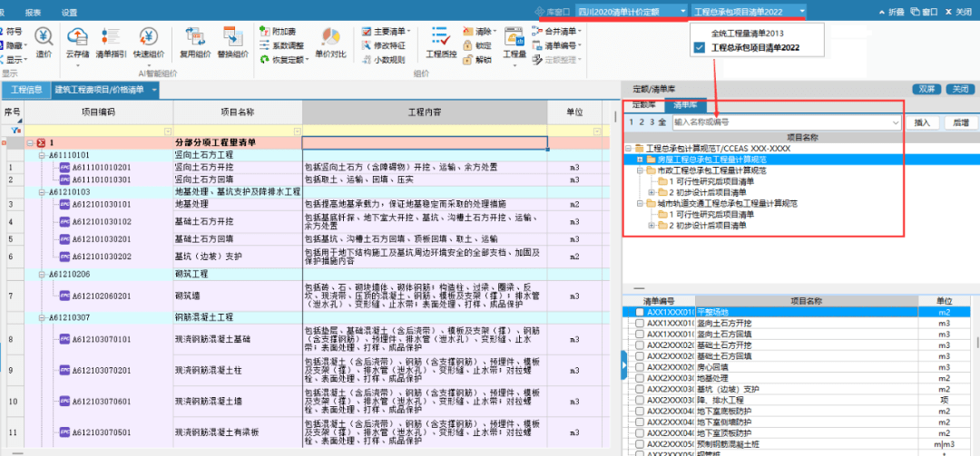This screenshot has height=456, width=980.
Task: Collapse 市政工程总承包工程量计算规范 node
Action: pos(640,170)
